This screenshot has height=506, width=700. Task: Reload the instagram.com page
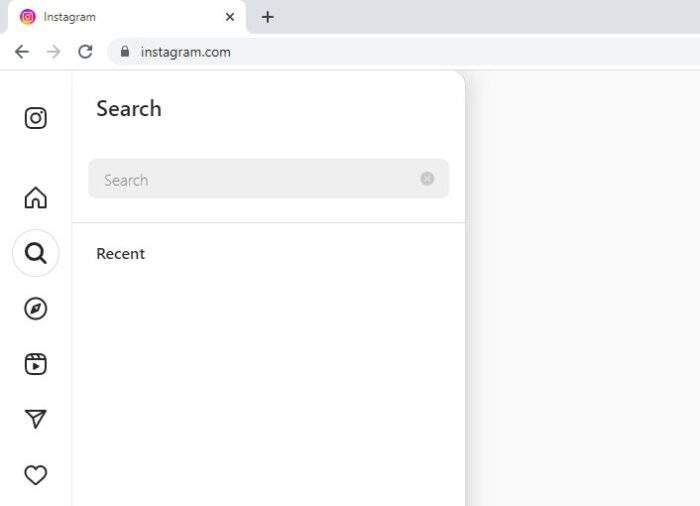point(85,52)
